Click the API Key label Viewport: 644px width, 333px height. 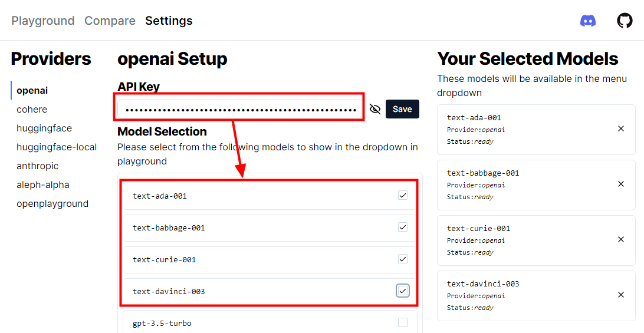(139, 87)
